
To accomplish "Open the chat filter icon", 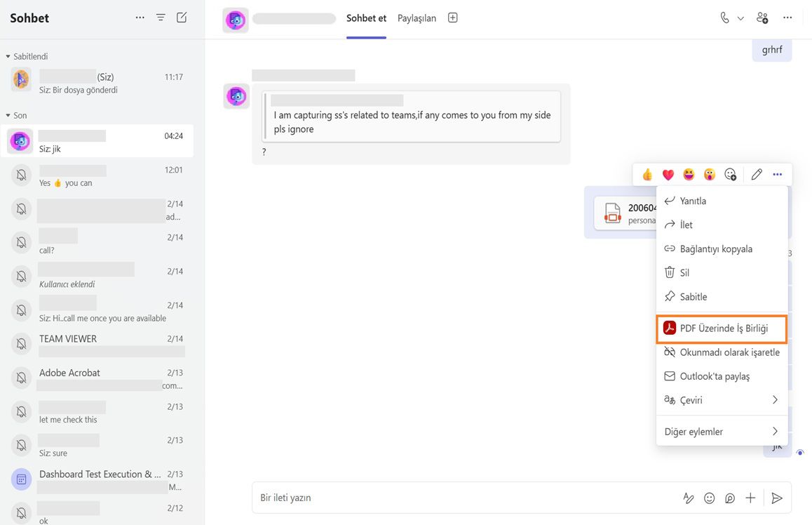I will pos(161,17).
